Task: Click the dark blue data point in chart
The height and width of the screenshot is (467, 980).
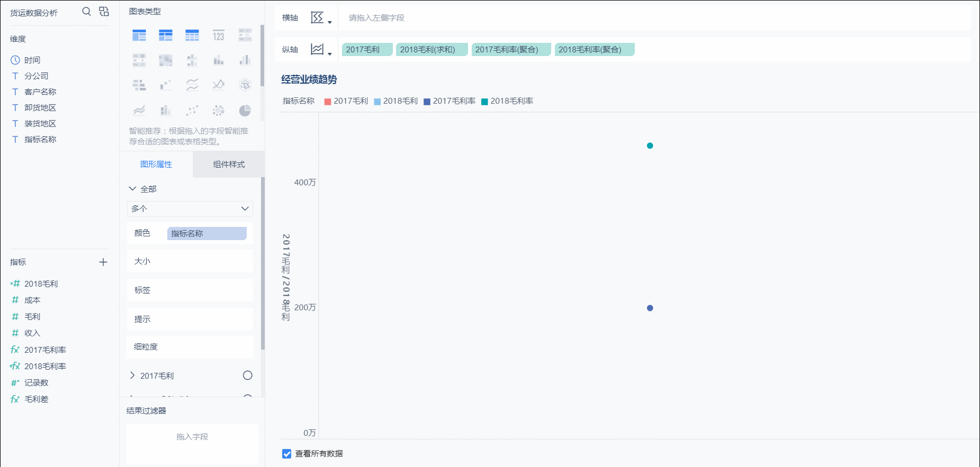Action: pos(650,308)
